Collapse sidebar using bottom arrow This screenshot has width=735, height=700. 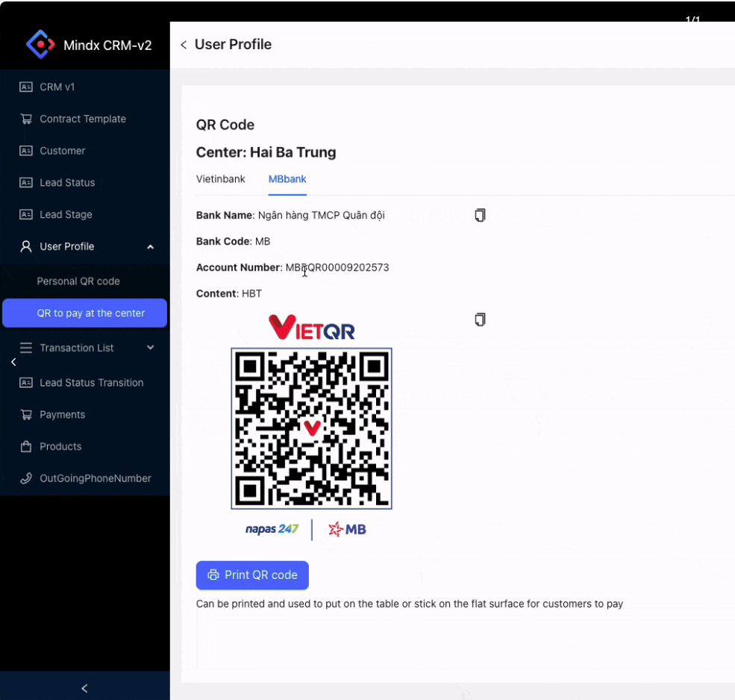84,688
